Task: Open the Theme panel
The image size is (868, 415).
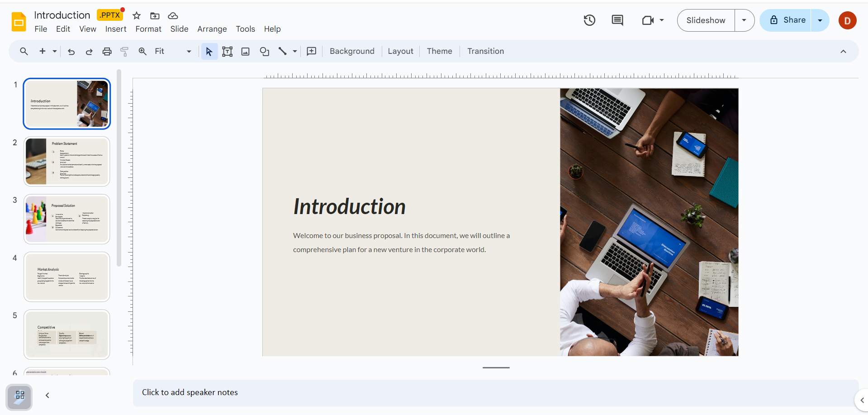Action: pos(439,51)
